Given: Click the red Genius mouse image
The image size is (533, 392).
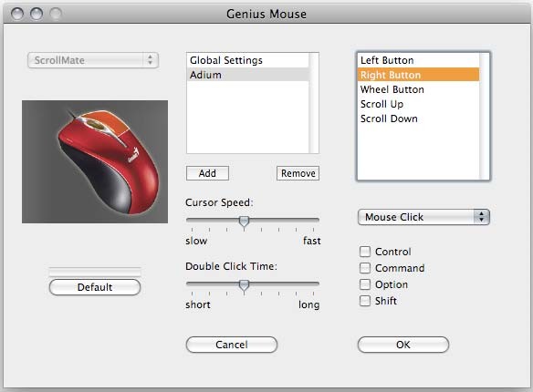Looking at the screenshot, I should click(95, 161).
